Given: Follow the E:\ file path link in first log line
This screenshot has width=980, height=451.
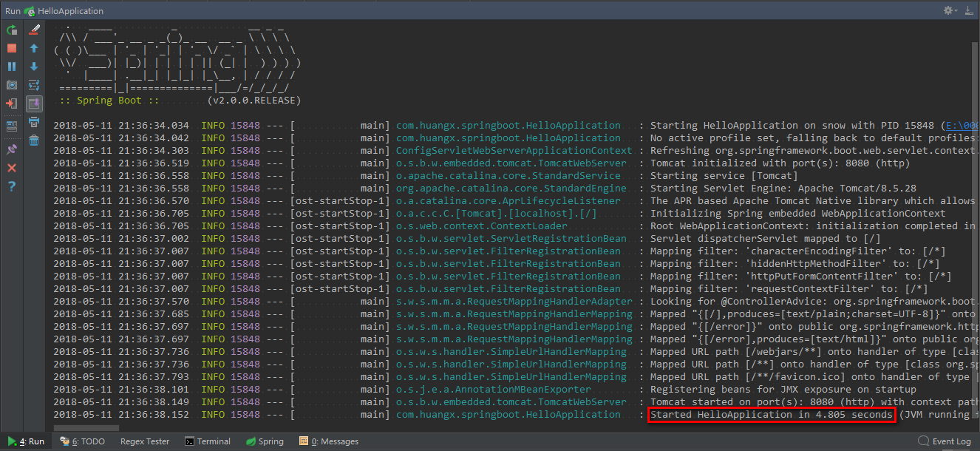Looking at the screenshot, I should [962, 126].
